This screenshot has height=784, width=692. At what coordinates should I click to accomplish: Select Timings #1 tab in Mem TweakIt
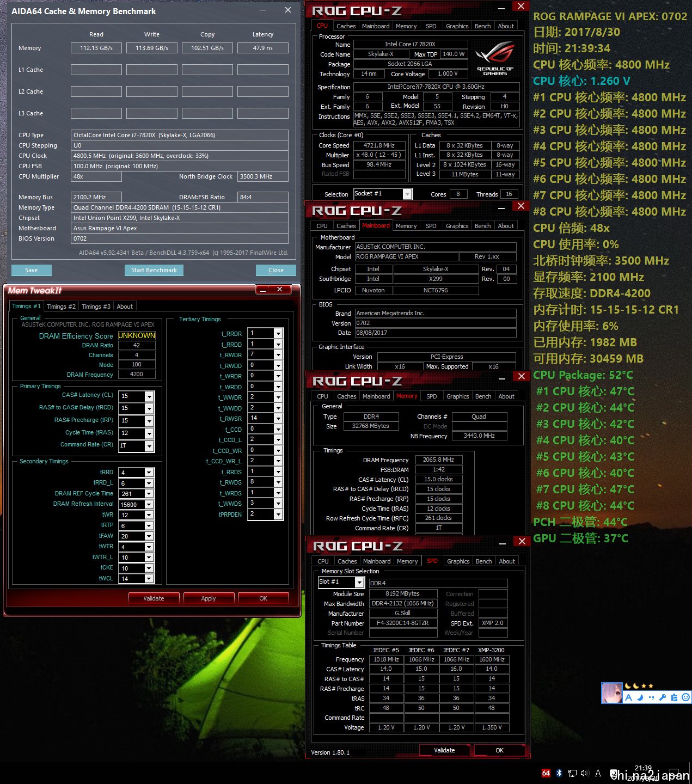(26, 306)
